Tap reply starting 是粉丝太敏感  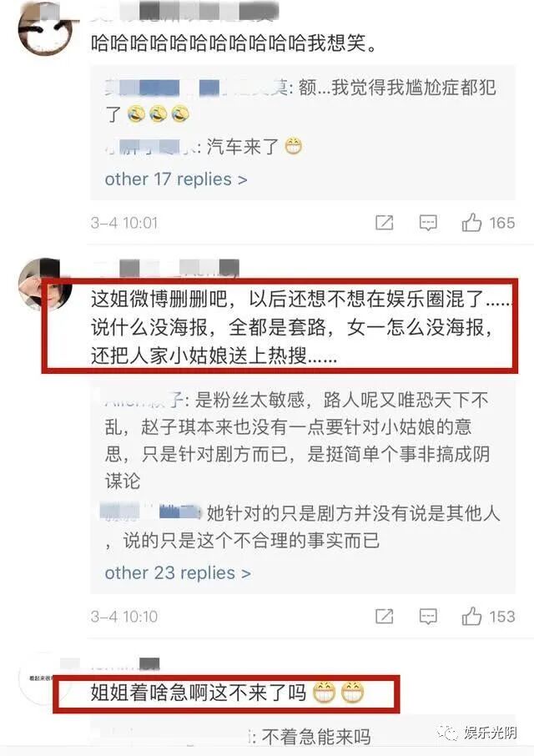(297, 441)
